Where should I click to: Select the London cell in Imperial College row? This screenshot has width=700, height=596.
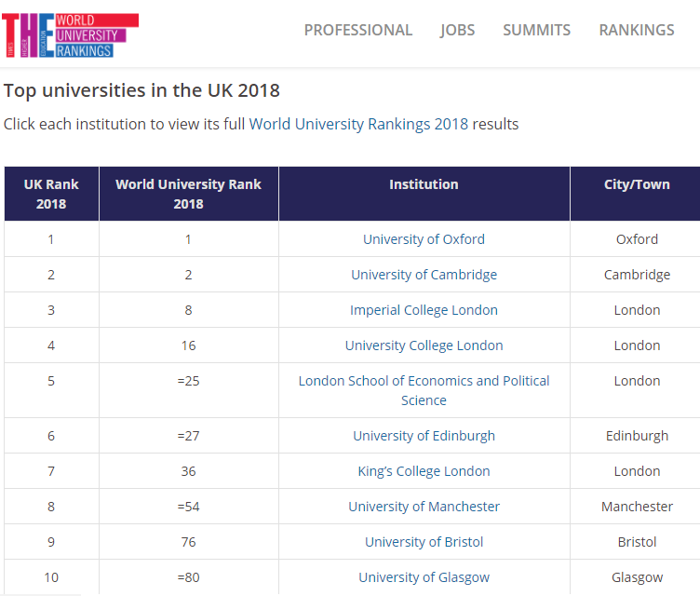click(x=637, y=309)
